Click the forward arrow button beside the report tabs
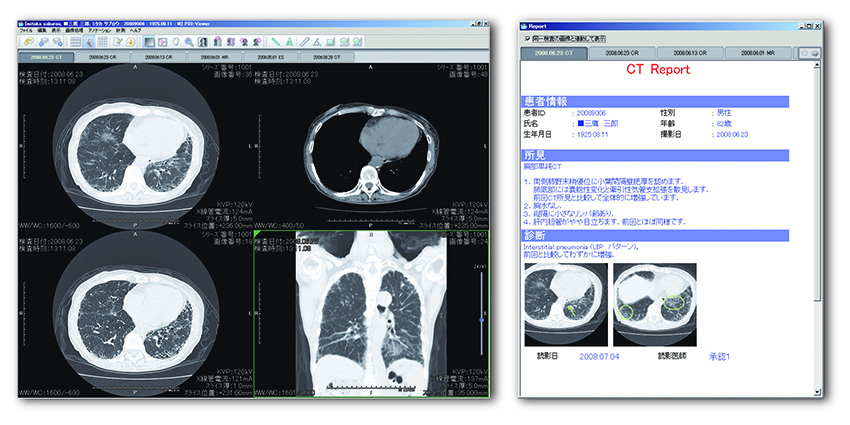The height and width of the screenshot is (425, 850). (813, 51)
